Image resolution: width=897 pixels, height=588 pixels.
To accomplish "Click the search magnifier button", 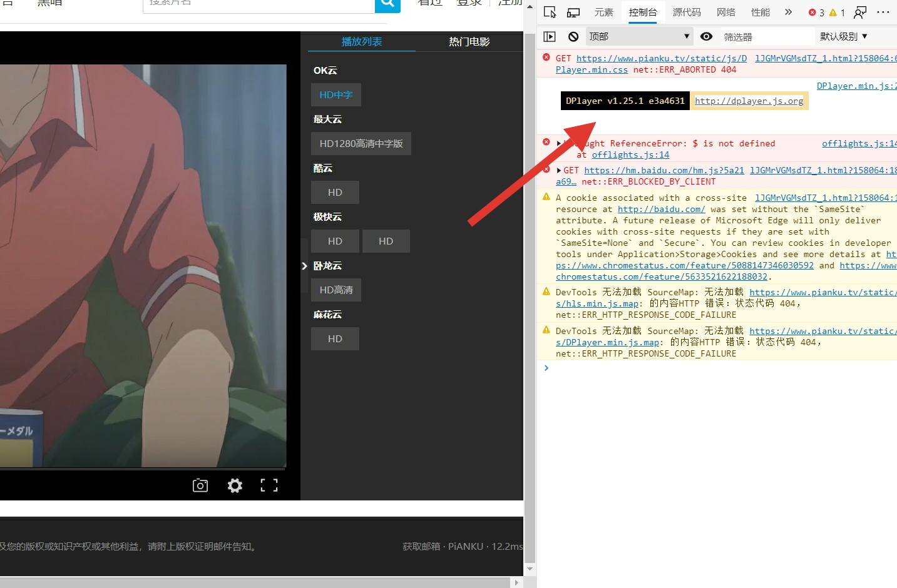I will coord(387,5).
